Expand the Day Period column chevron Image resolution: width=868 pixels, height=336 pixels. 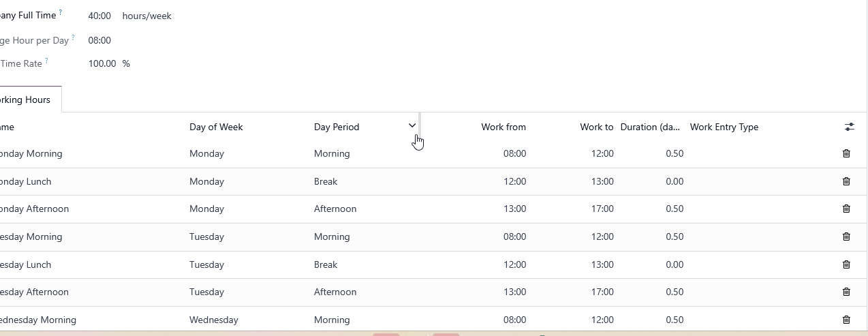(x=412, y=125)
